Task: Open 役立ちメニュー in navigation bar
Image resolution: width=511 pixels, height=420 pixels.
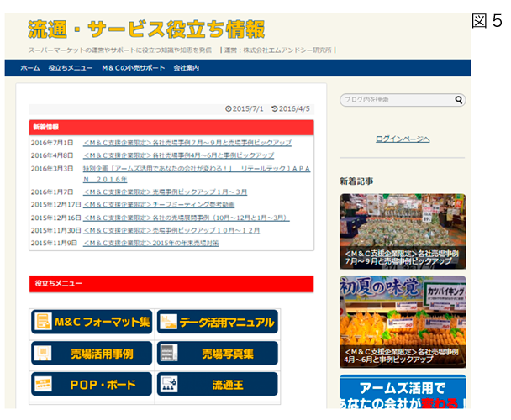Action: tap(70, 68)
